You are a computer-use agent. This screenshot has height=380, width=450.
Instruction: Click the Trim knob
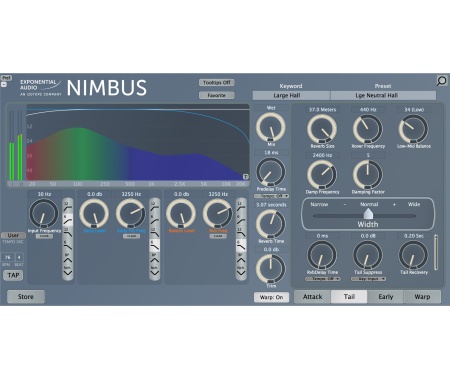pyautogui.click(x=271, y=269)
